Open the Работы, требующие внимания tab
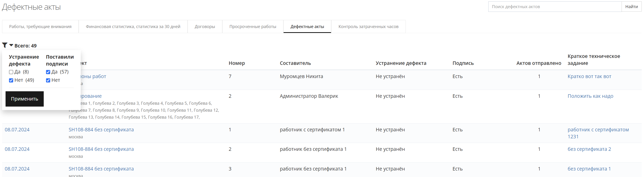The width and height of the screenshot is (644, 177). coord(40,27)
